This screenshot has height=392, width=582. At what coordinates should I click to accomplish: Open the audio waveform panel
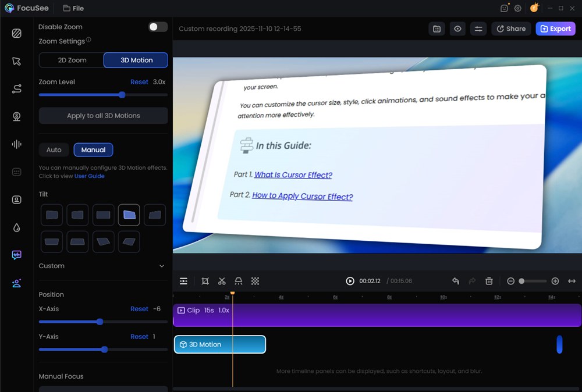16,144
